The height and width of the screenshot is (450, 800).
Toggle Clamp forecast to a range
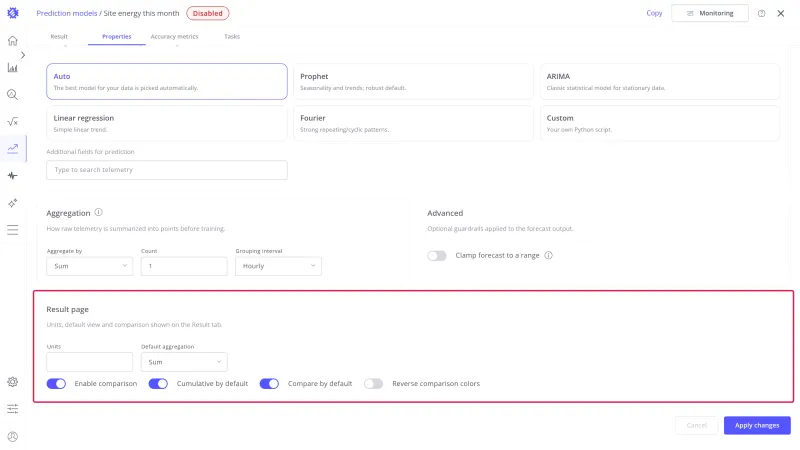coord(437,256)
